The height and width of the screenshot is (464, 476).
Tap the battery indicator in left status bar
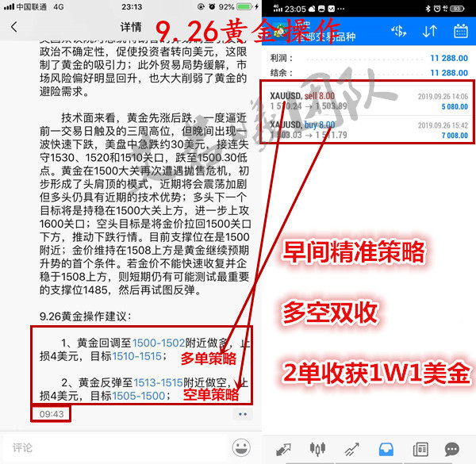244,6
